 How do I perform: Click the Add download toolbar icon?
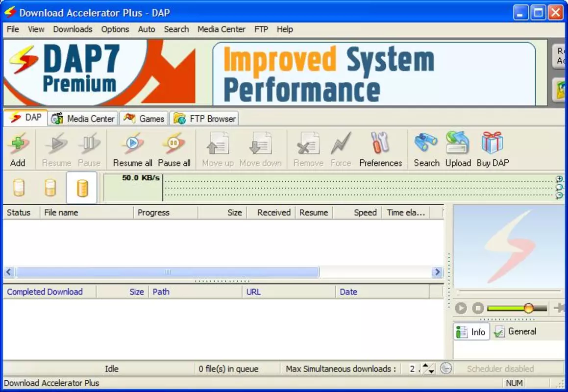(x=18, y=149)
